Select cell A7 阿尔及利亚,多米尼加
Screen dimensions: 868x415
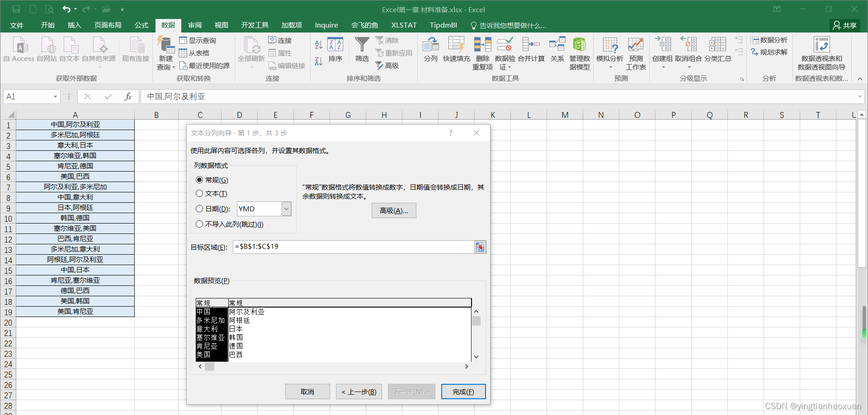tap(75, 187)
